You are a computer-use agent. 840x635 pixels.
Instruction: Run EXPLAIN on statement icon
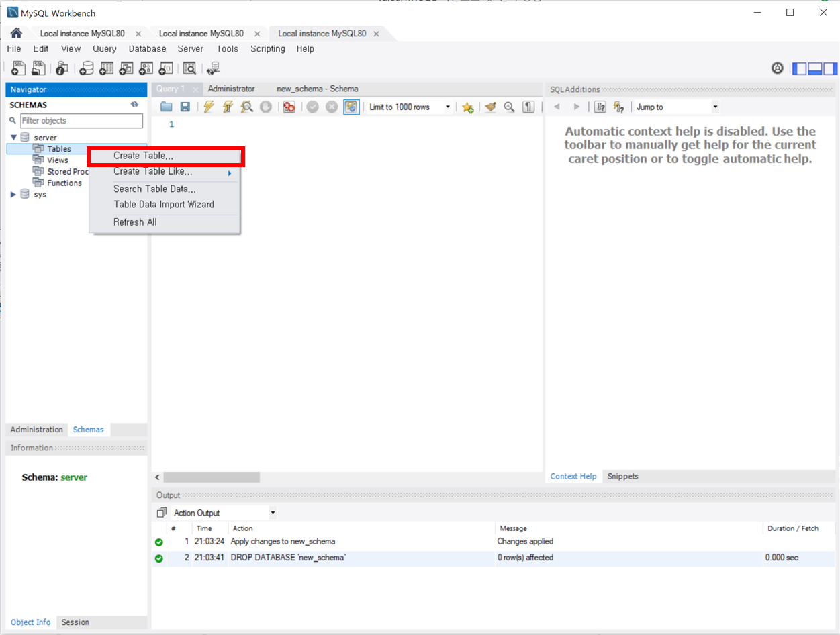coord(247,107)
